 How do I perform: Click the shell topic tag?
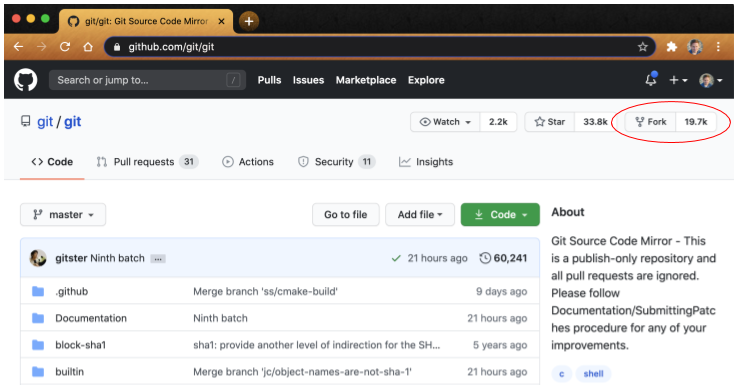593,374
